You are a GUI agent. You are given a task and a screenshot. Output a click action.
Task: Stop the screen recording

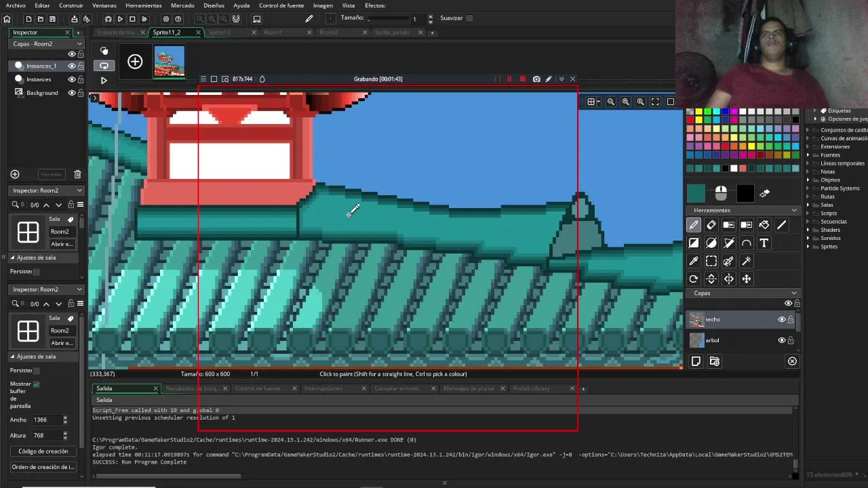click(522, 79)
